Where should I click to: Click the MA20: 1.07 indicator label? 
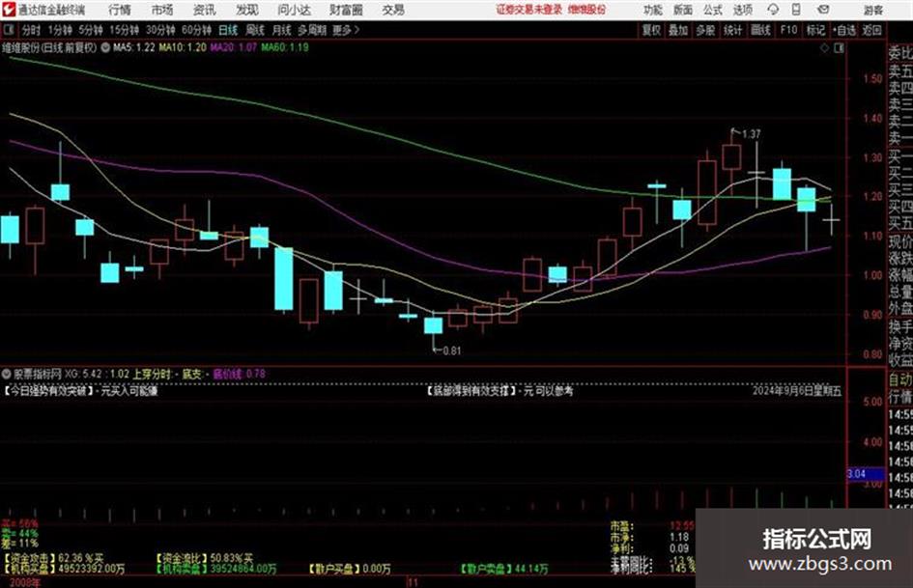pos(234,47)
